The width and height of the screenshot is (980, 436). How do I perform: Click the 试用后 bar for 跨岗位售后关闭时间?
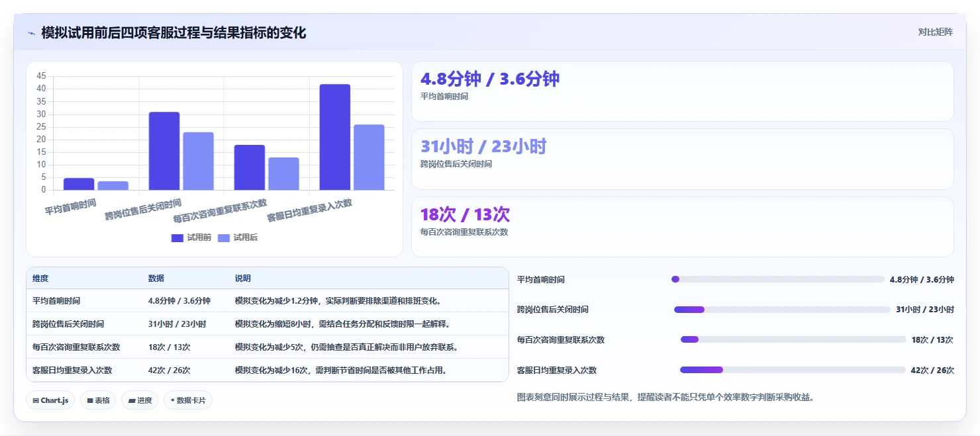199,161
